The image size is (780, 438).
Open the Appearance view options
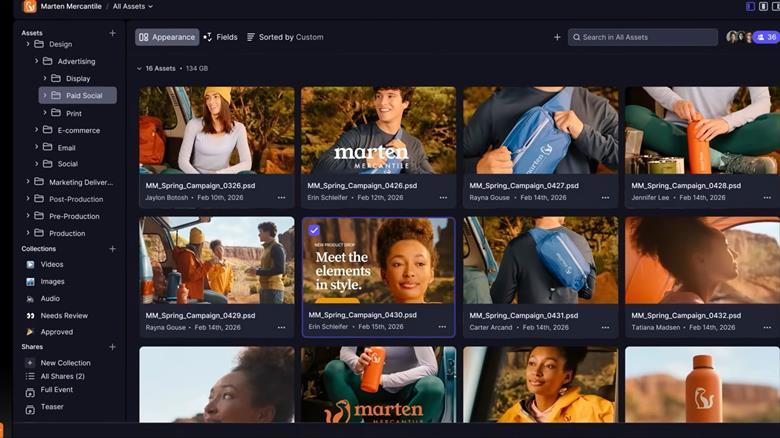click(x=167, y=37)
